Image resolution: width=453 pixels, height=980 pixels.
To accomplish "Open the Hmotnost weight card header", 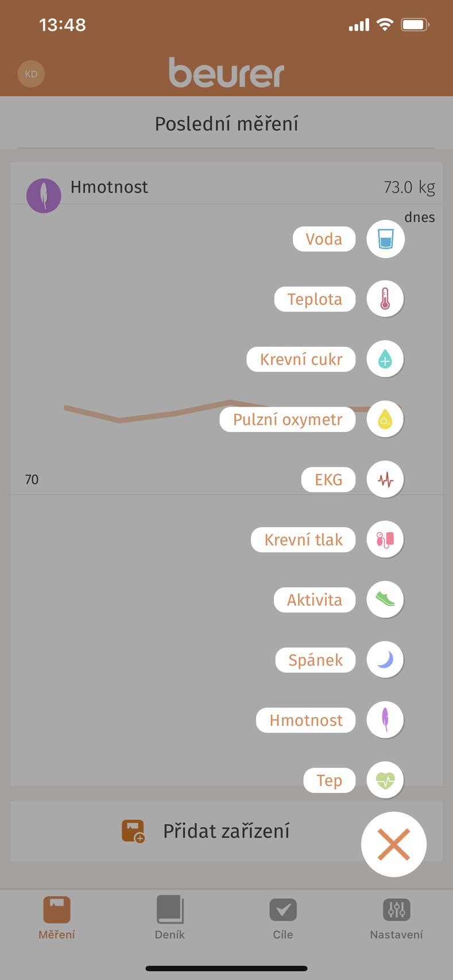I will [226, 187].
